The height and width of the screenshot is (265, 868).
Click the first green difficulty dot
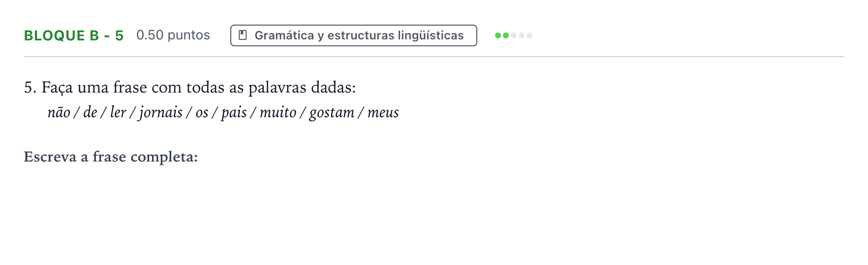(x=498, y=35)
